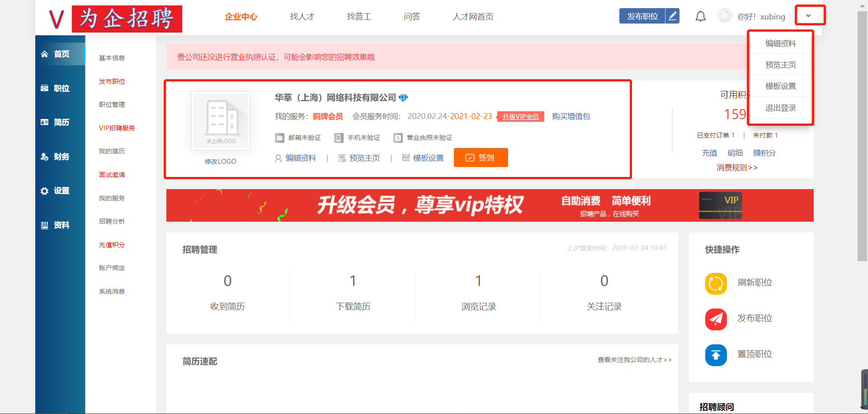This screenshot has width=868, height=414.
Task: Click the notification bell icon
Action: pyautogui.click(x=700, y=17)
